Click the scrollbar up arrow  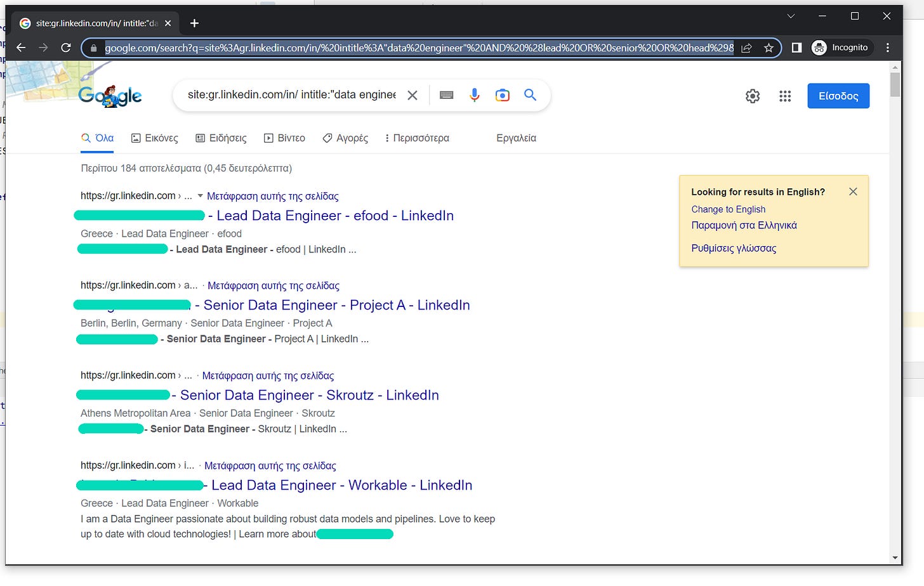[895, 67]
